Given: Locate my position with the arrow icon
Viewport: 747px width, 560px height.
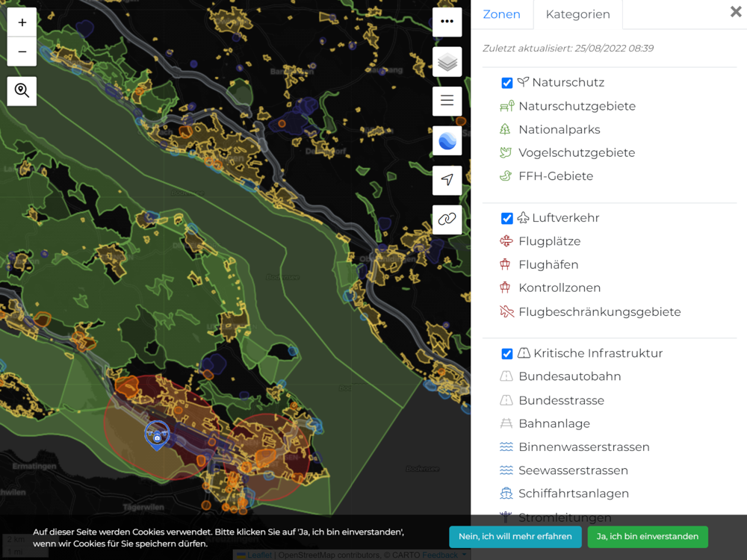Looking at the screenshot, I should tap(447, 180).
